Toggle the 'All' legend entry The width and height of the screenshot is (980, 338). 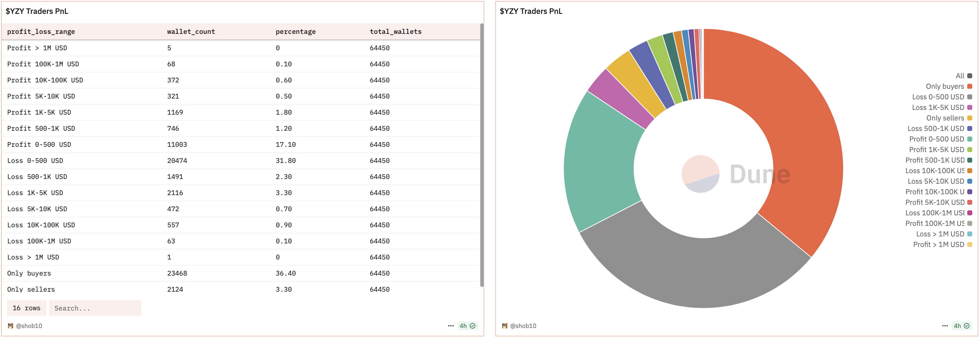960,76
